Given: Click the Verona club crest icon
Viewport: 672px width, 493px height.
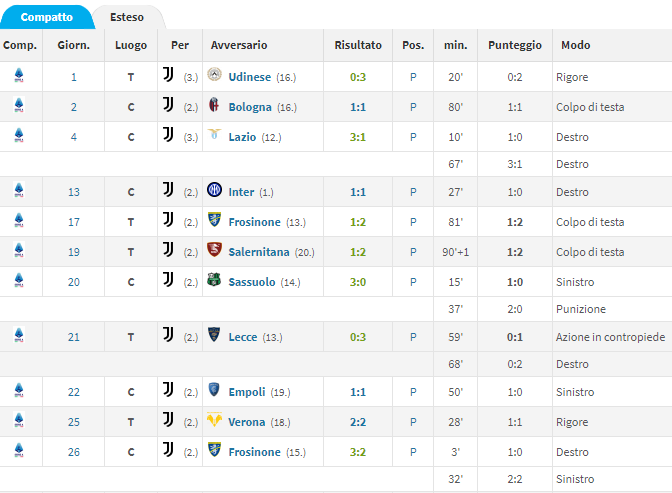Looking at the screenshot, I should (x=214, y=419).
